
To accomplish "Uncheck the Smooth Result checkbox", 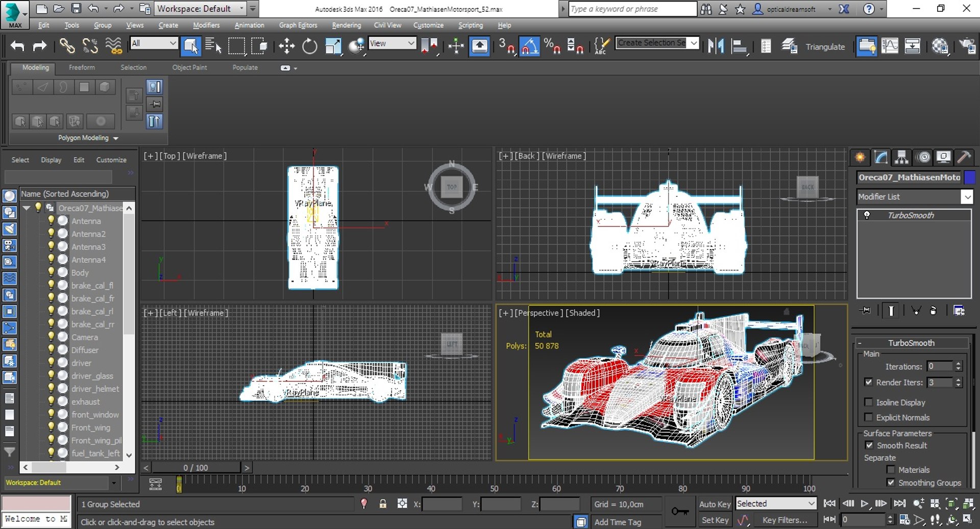I will tap(869, 445).
